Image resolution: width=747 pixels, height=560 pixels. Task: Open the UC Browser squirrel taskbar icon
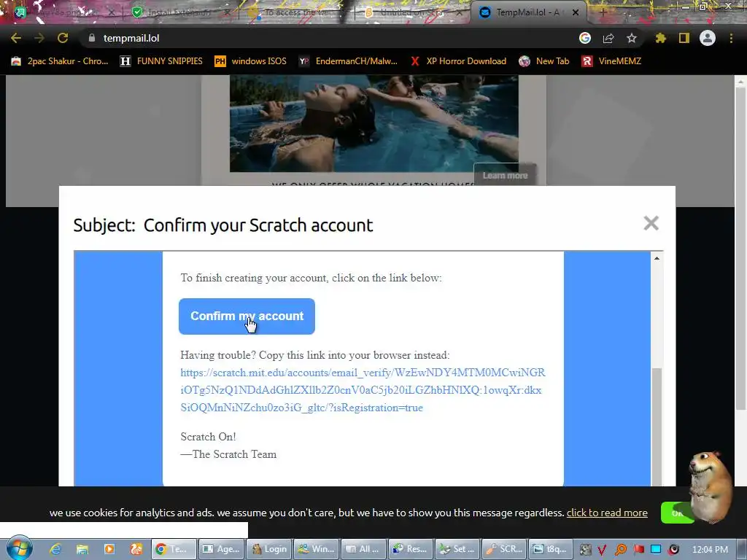click(x=136, y=549)
